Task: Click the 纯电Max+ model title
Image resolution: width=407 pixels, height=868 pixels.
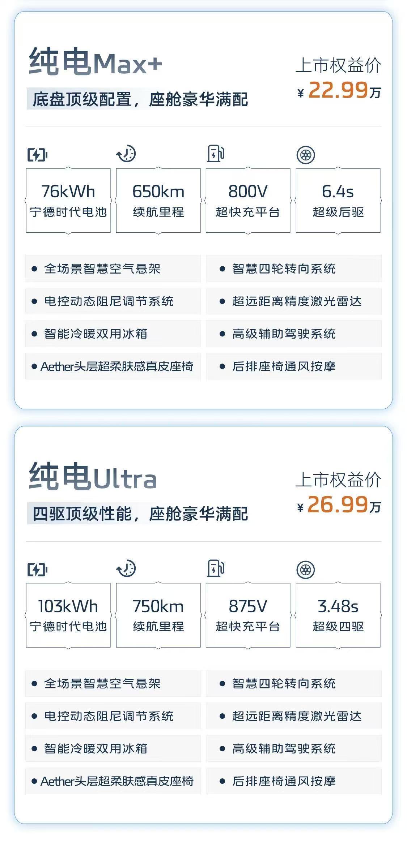Action: coord(95,62)
